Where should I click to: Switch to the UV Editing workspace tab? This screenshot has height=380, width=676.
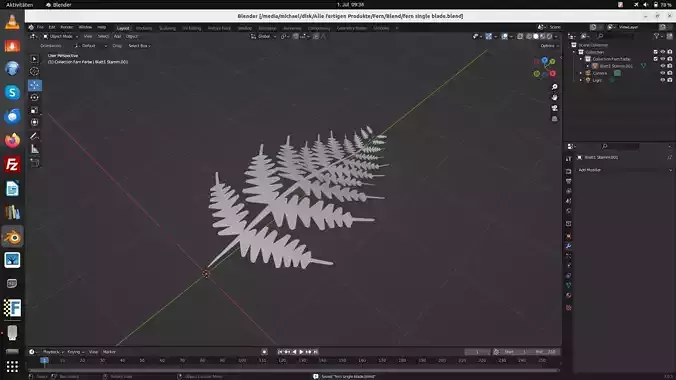coord(191,28)
